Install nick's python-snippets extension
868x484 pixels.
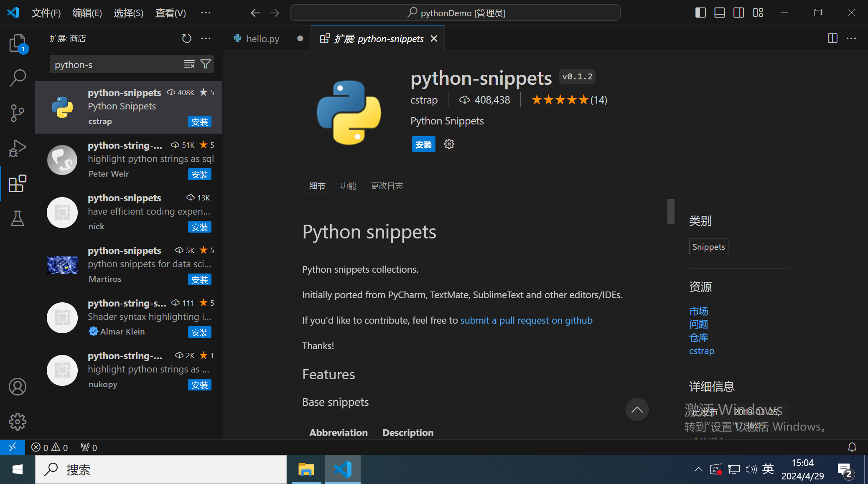[200, 227]
